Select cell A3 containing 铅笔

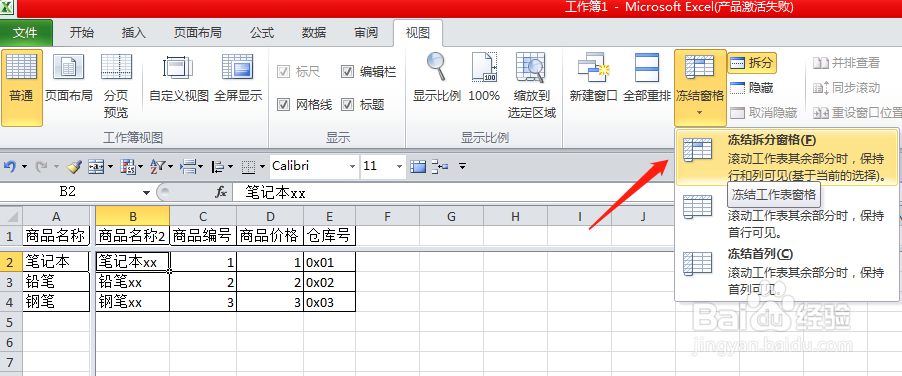tap(56, 282)
